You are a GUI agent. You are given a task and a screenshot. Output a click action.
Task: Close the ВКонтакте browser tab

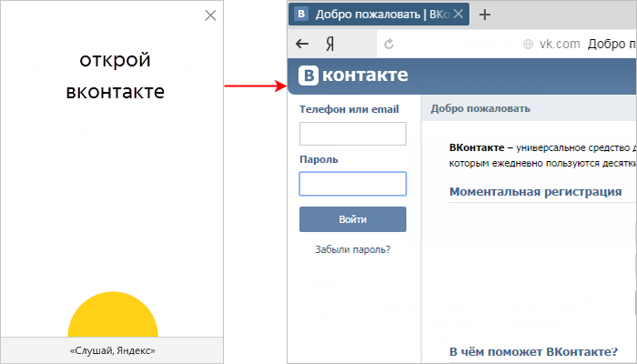(x=459, y=15)
